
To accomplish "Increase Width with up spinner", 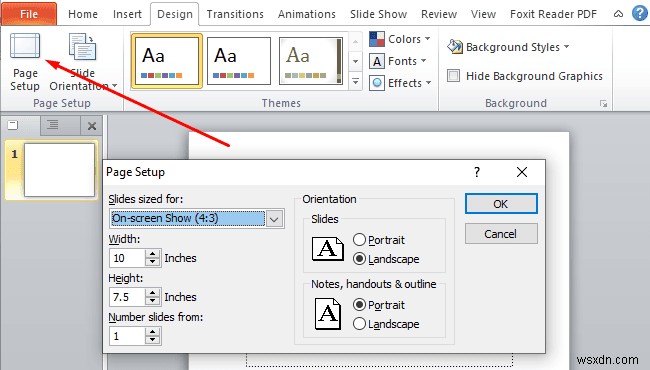I will pos(153,254).
